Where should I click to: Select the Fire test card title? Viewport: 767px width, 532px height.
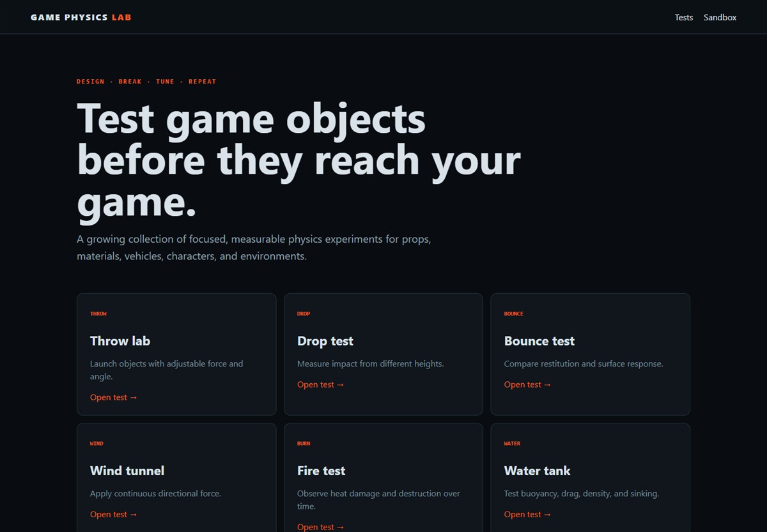[x=322, y=471]
